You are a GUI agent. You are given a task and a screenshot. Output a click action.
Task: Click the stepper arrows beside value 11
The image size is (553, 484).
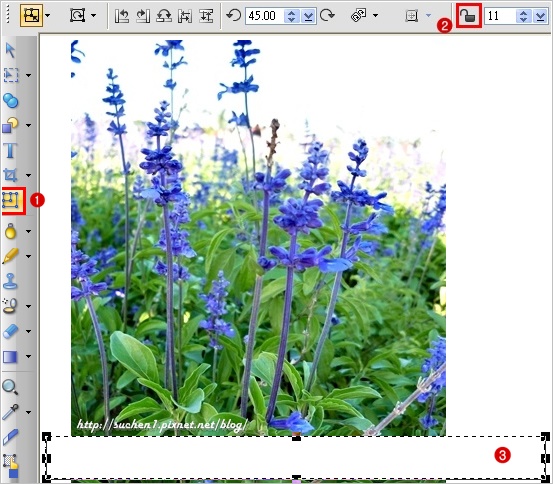523,16
